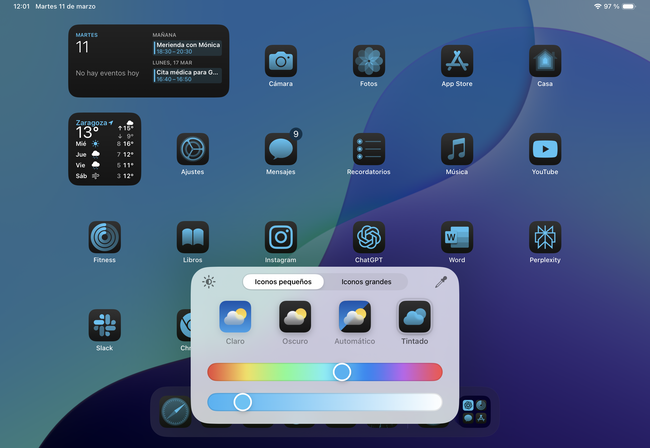Open the Zaragoza weather widget

(x=104, y=149)
